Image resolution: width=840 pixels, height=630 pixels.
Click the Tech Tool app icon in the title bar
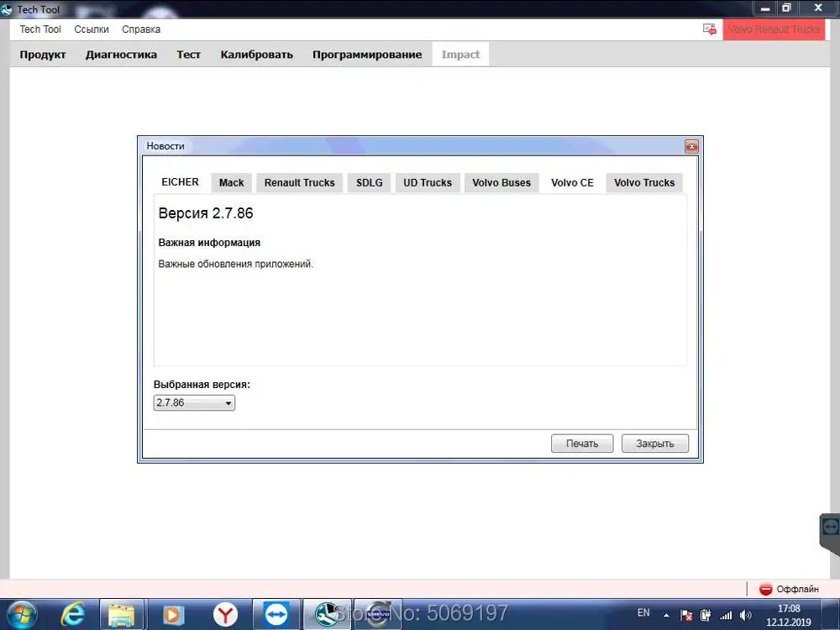(x=7, y=9)
